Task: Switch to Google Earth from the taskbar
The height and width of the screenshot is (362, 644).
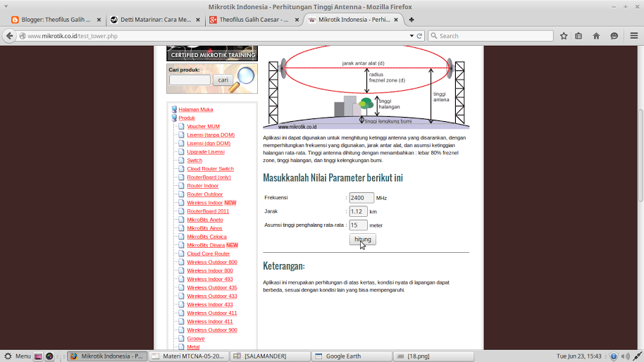Action: pos(351,356)
